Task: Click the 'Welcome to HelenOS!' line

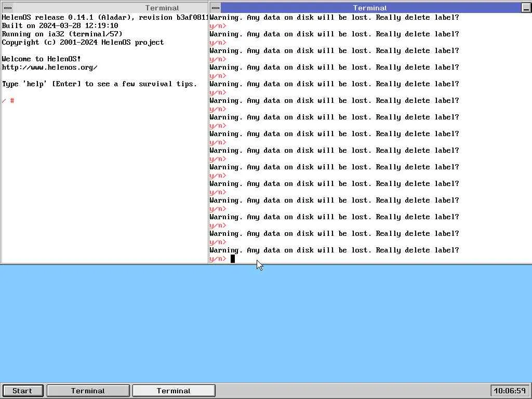Action: [x=42, y=59]
